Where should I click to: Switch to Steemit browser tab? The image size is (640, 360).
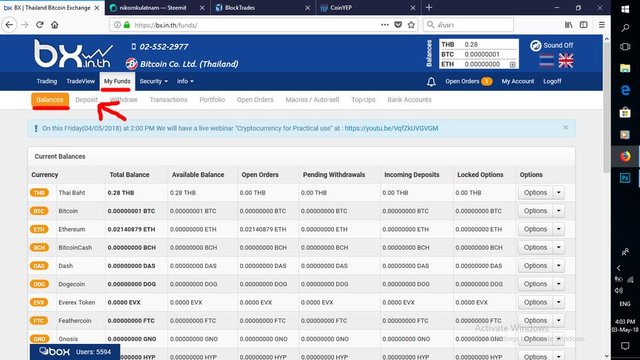coord(157,7)
